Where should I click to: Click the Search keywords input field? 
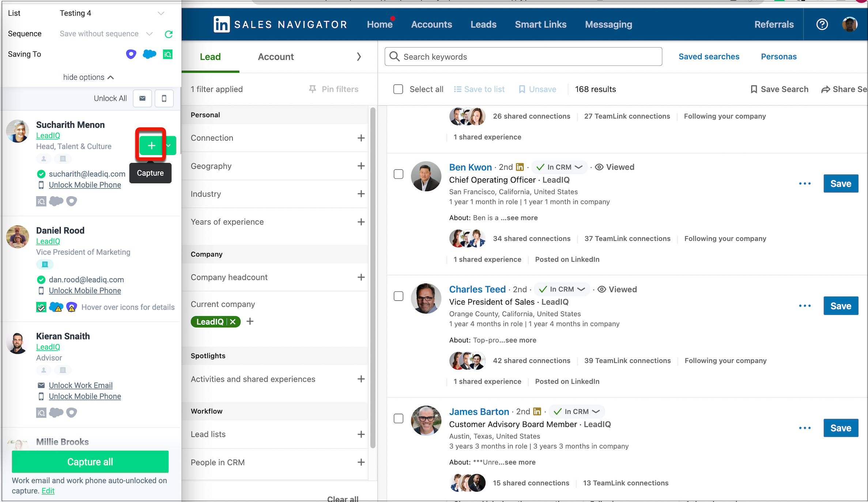click(x=523, y=57)
